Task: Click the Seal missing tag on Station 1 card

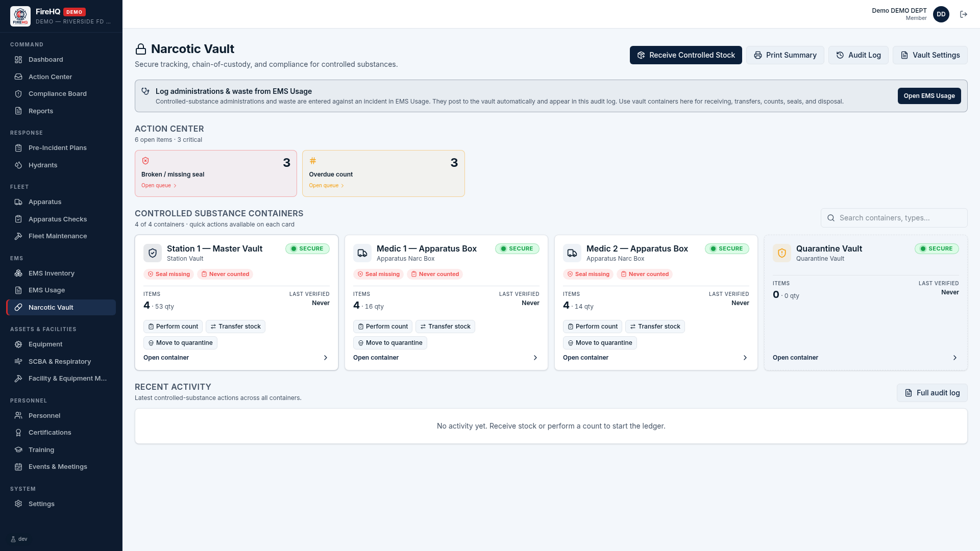Action: click(168, 274)
